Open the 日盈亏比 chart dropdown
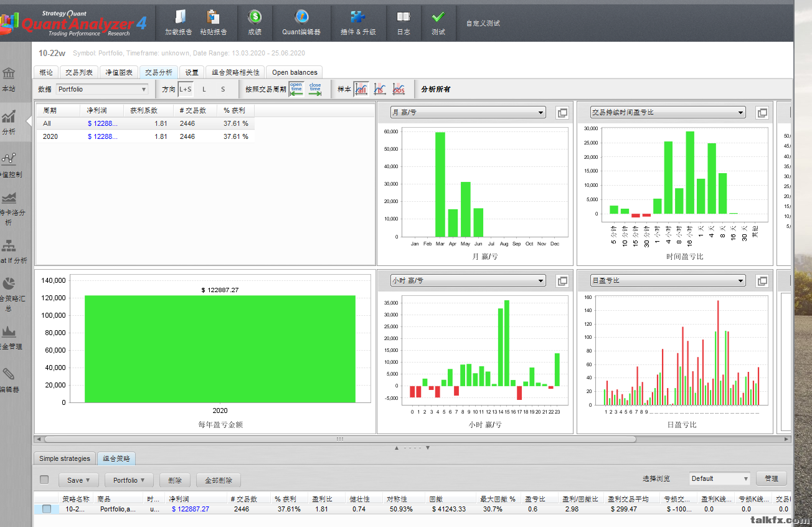This screenshot has width=812, height=527. click(668, 281)
